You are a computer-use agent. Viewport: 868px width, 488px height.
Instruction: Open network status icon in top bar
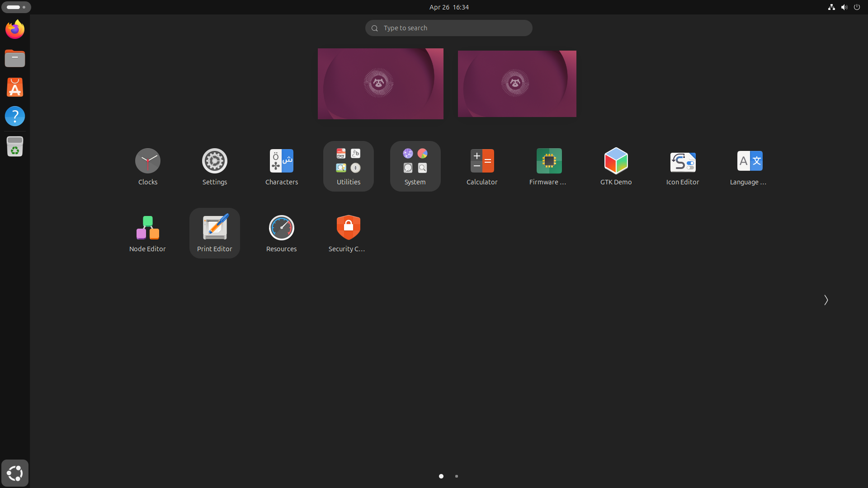pos(831,7)
